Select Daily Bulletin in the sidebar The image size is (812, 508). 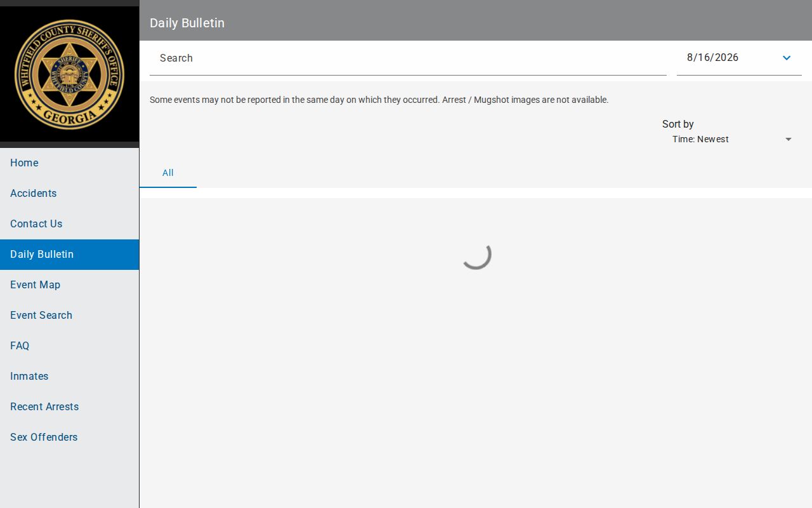(x=69, y=255)
